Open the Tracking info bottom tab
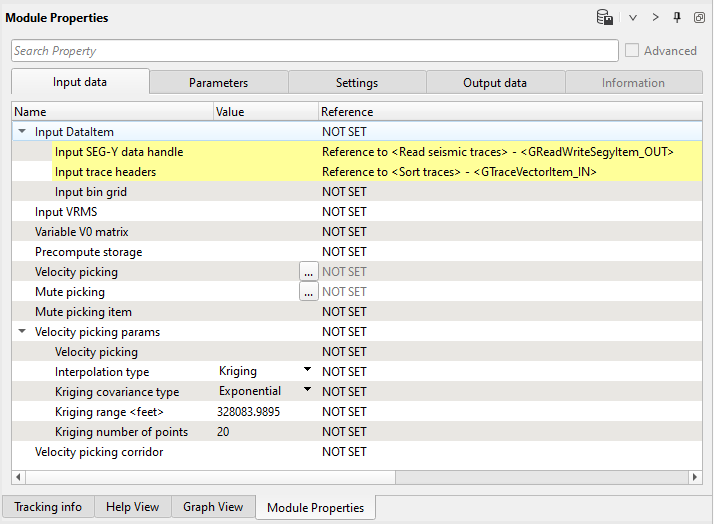The width and height of the screenshot is (714, 524). [48, 507]
